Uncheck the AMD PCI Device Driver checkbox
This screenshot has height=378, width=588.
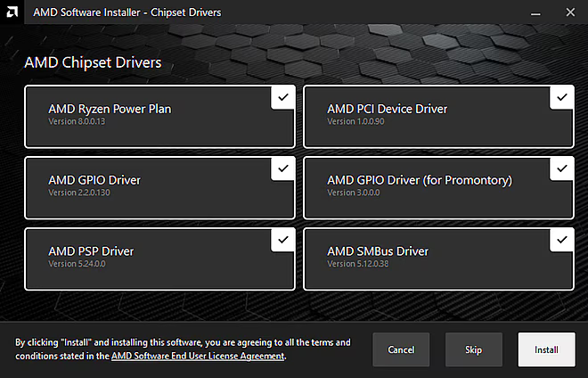(562, 97)
